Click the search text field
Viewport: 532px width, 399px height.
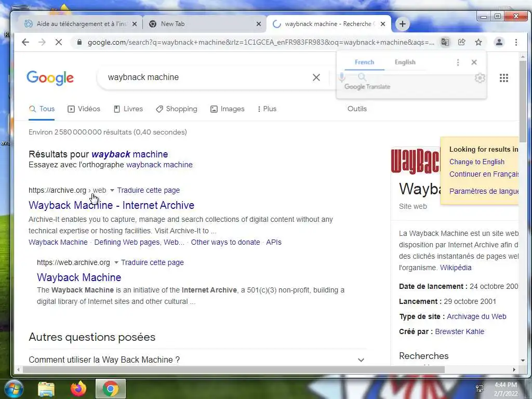207,77
